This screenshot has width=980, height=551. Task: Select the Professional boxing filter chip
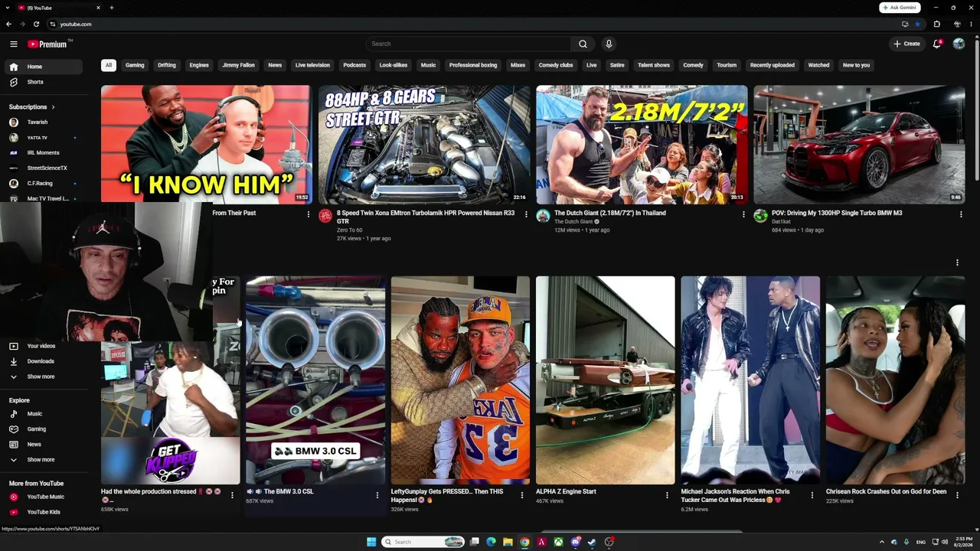[473, 65]
